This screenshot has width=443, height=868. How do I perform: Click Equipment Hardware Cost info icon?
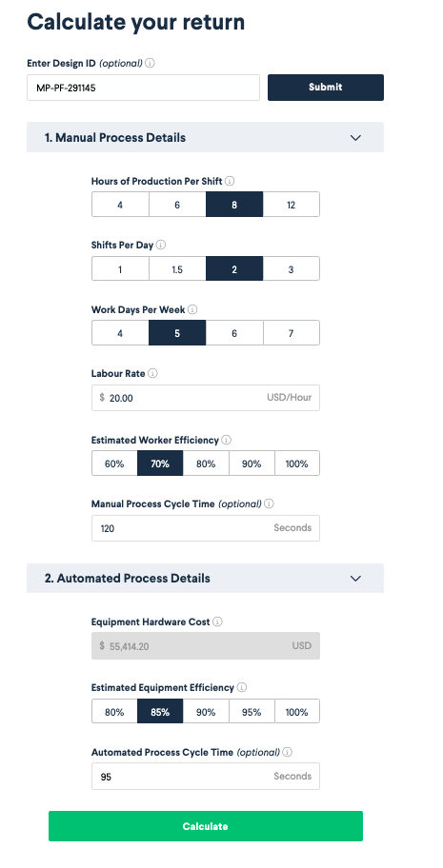[x=218, y=621]
